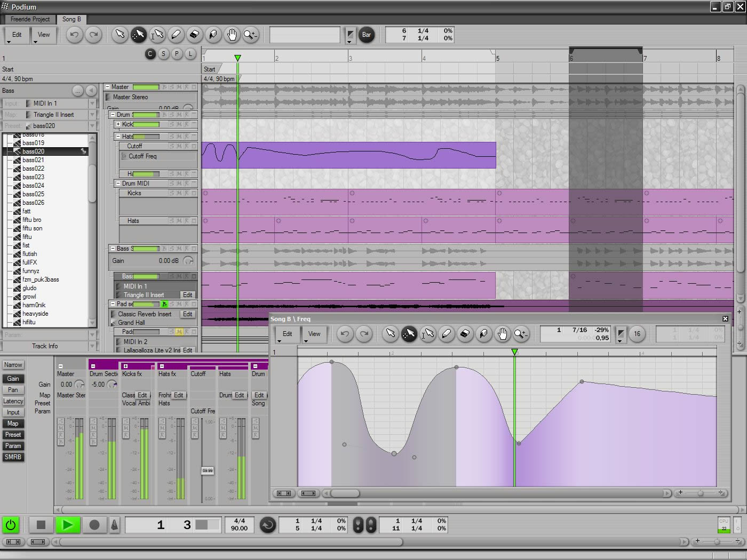Click the Bass section Gain knob in track list

[x=188, y=261]
